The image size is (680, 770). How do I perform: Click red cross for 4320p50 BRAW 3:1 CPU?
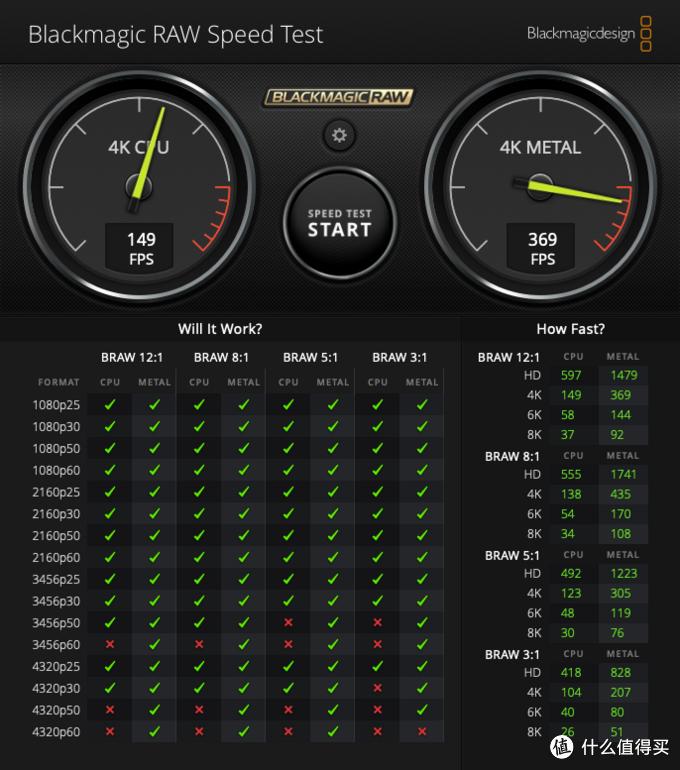(378, 710)
